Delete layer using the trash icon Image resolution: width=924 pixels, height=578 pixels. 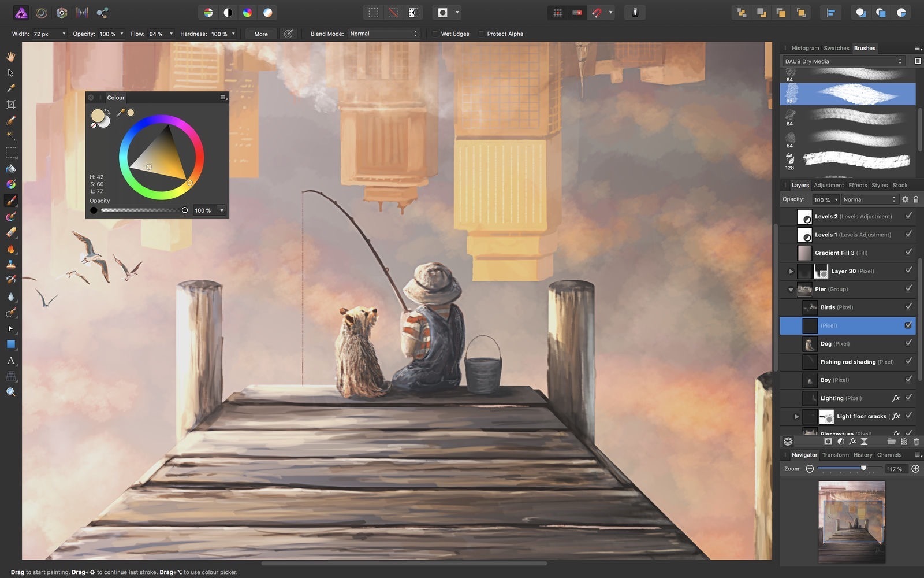[916, 442]
